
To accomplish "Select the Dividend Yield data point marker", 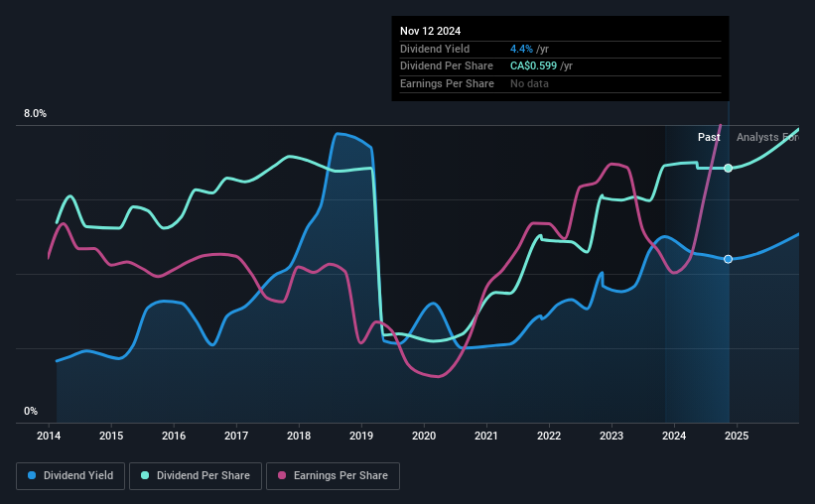I will 729,259.
